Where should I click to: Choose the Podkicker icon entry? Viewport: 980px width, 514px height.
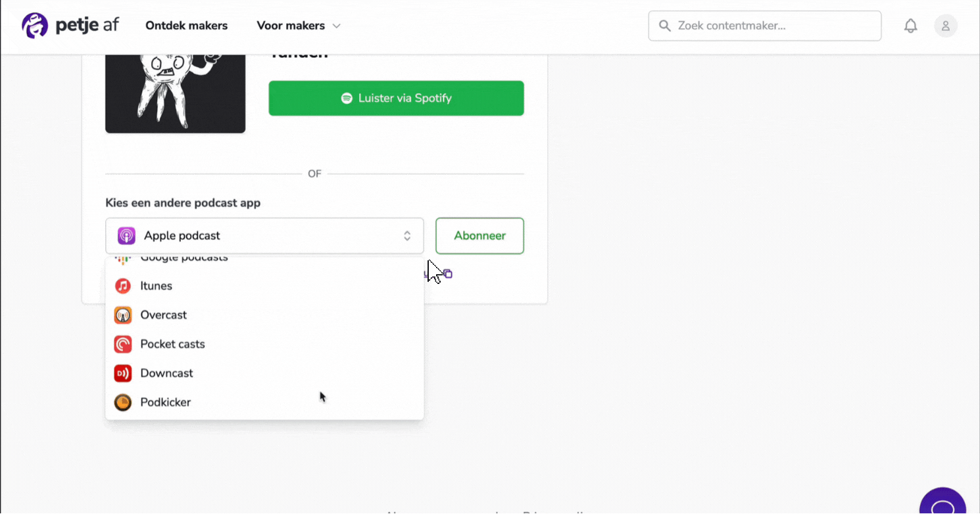click(123, 402)
